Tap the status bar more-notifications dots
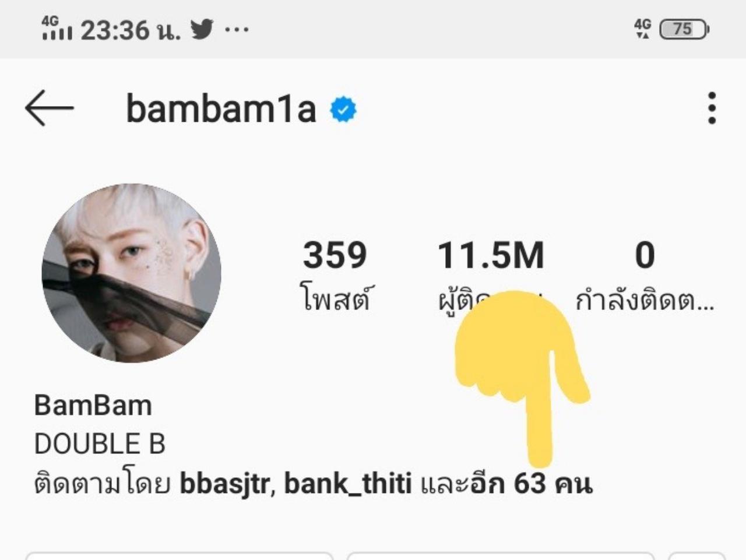This screenshot has height=560, width=746. [x=237, y=29]
